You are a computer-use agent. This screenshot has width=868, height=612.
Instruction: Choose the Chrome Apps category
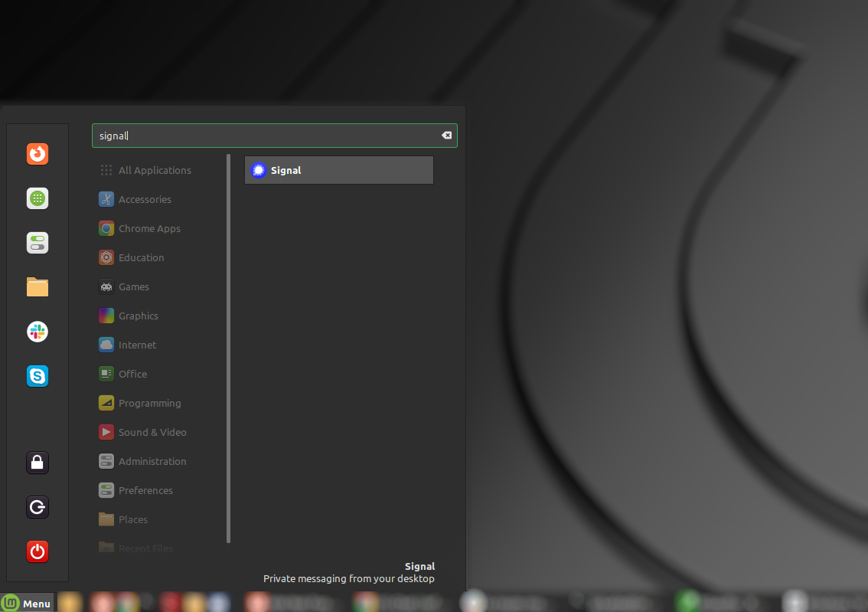(x=148, y=228)
